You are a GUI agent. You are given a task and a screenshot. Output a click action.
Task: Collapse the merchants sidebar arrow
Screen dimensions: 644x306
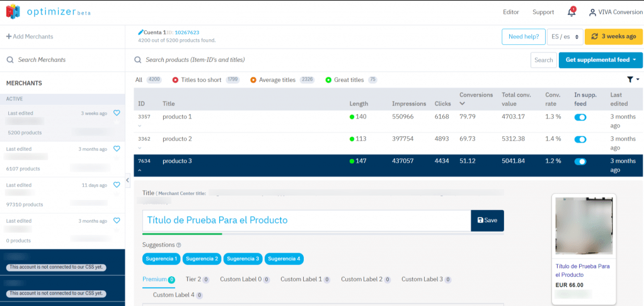coord(127,180)
